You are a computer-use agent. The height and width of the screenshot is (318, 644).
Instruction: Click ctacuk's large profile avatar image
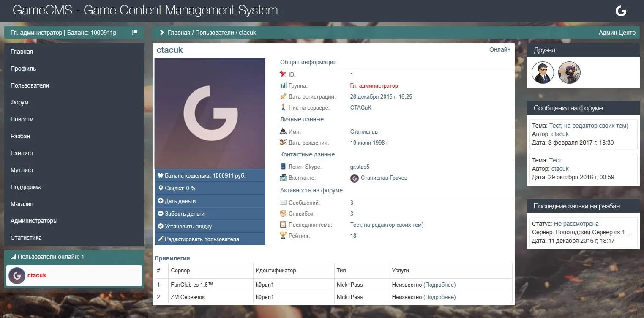click(210, 113)
